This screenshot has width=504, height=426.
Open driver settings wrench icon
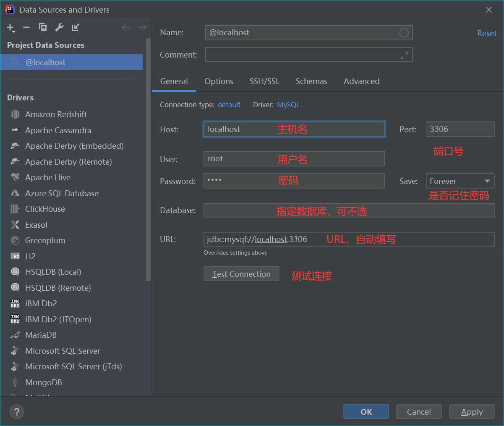coord(59,27)
